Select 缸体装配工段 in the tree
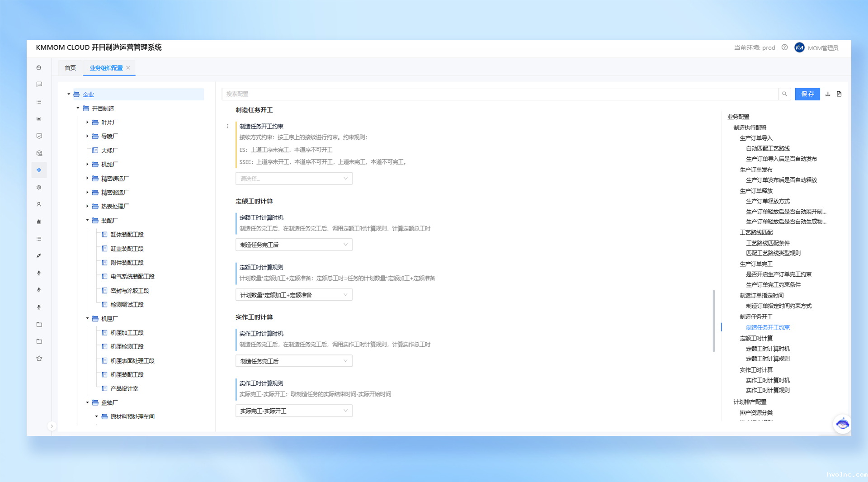Image resolution: width=868 pixels, height=482 pixels. pos(127,235)
